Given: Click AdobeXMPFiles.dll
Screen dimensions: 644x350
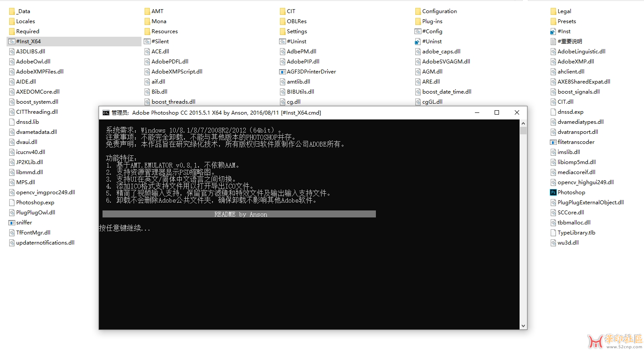Looking at the screenshot, I should 36,72.
